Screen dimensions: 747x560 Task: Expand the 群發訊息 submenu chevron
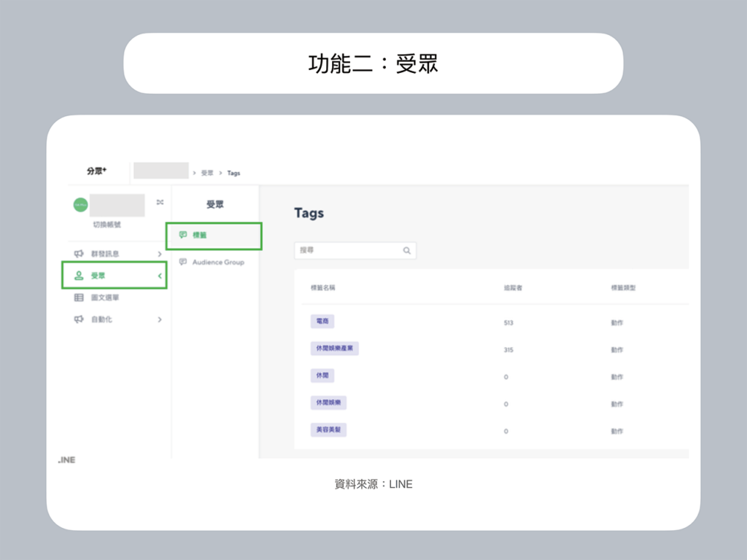click(160, 254)
